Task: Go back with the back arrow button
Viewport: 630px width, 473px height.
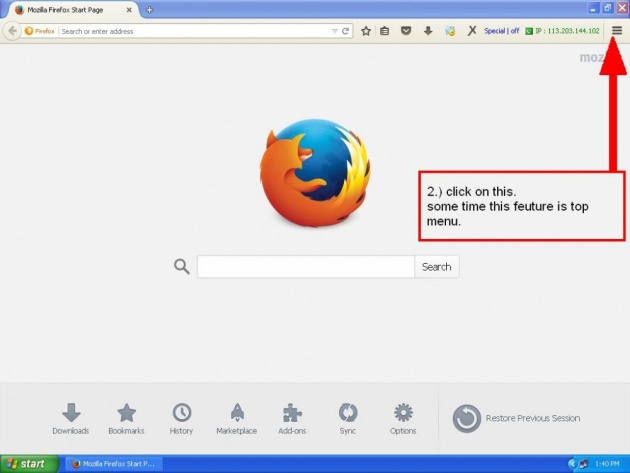Action: (12, 31)
